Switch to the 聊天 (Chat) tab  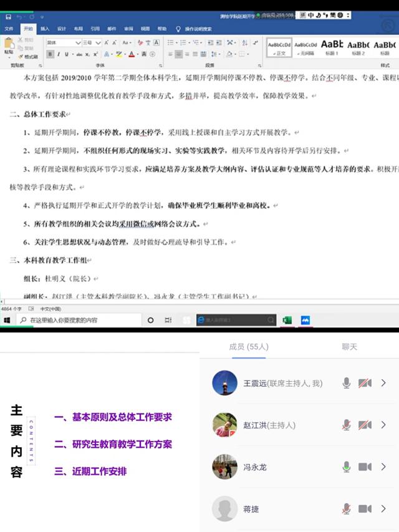(x=349, y=346)
